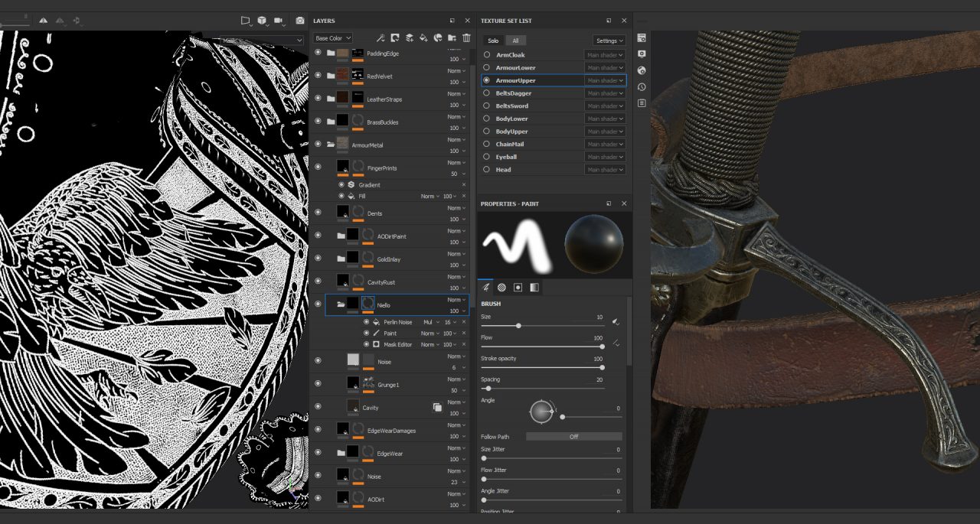Screen dimensions: 980x524
Task: Take a screenshot with the camera icon
Action: 300,21
